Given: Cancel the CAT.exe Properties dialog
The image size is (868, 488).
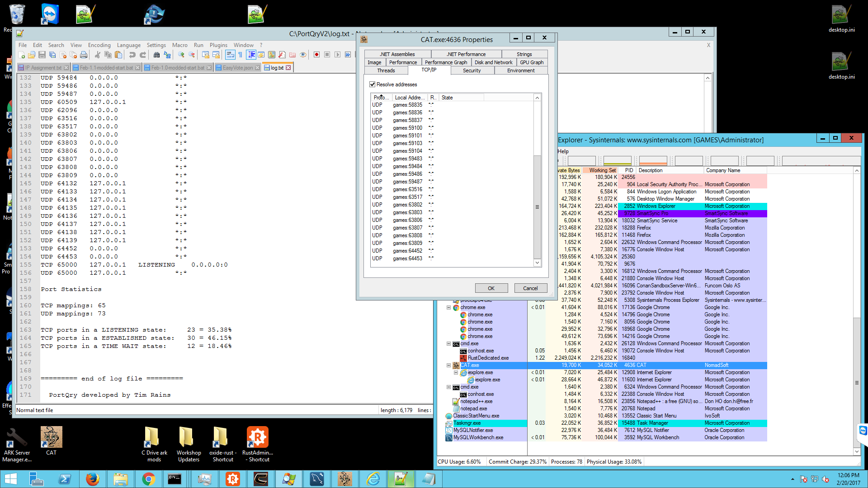Looking at the screenshot, I should pyautogui.click(x=530, y=288).
